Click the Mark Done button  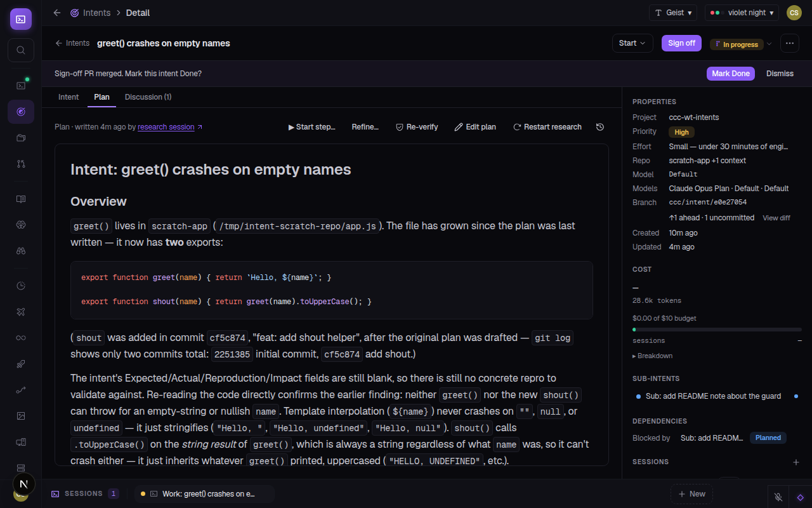(731, 74)
